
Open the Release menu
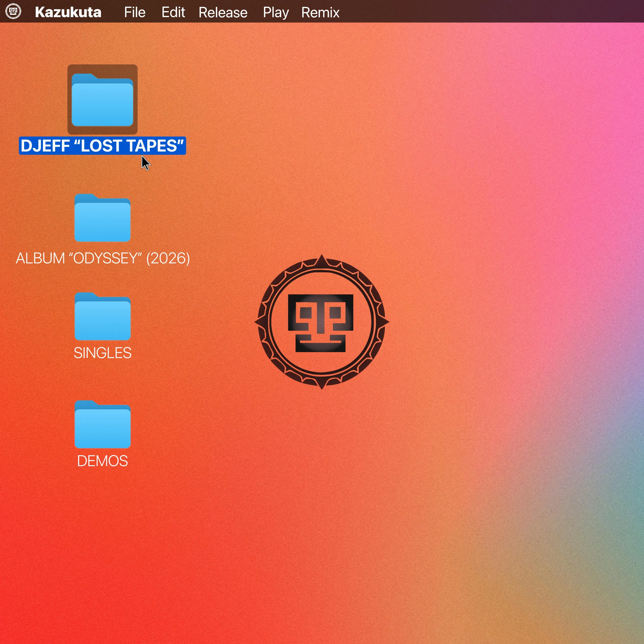tap(223, 12)
